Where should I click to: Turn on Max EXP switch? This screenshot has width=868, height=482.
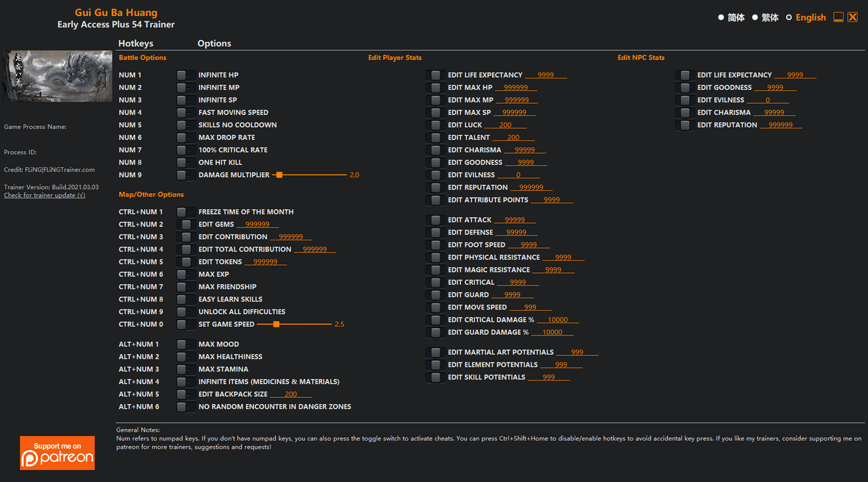186,274
